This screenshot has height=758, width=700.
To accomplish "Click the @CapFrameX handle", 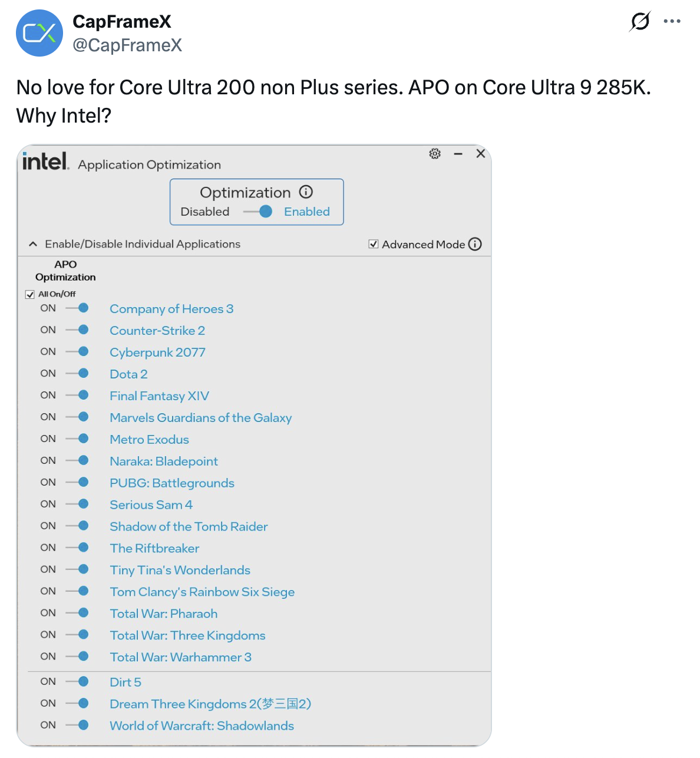I will [x=127, y=45].
